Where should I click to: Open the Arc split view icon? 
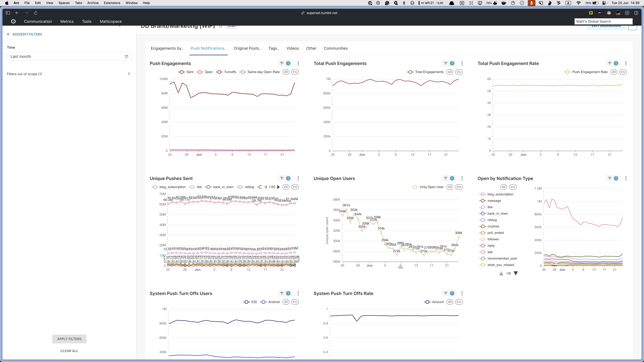click(x=636, y=13)
